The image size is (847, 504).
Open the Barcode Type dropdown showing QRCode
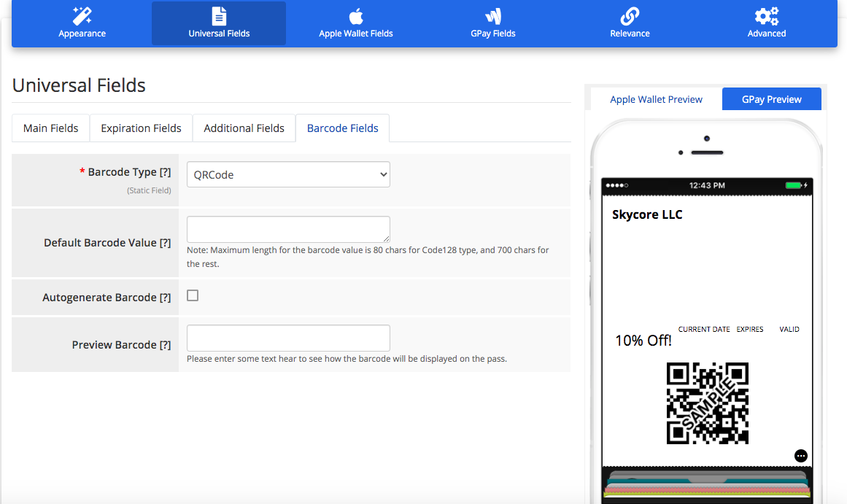tap(288, 174)
